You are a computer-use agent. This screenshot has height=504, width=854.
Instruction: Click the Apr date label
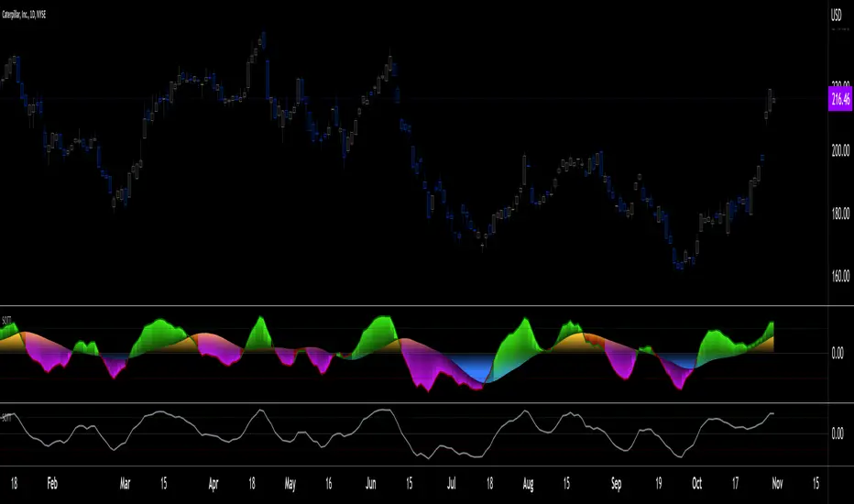click(x=213, y=484)
